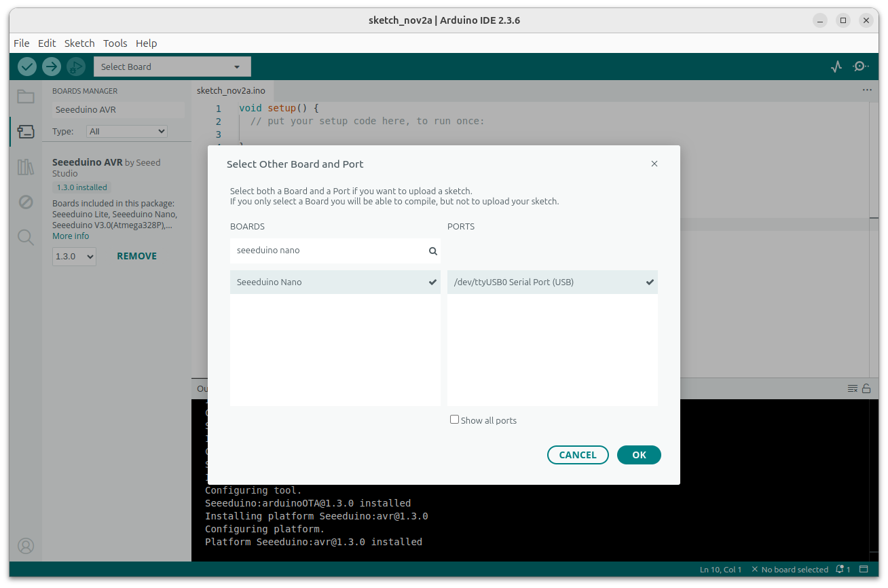This screenshot has width=888, height=588.
Task: Open the Sketchbook folder panel
Action: coord(26,96)
